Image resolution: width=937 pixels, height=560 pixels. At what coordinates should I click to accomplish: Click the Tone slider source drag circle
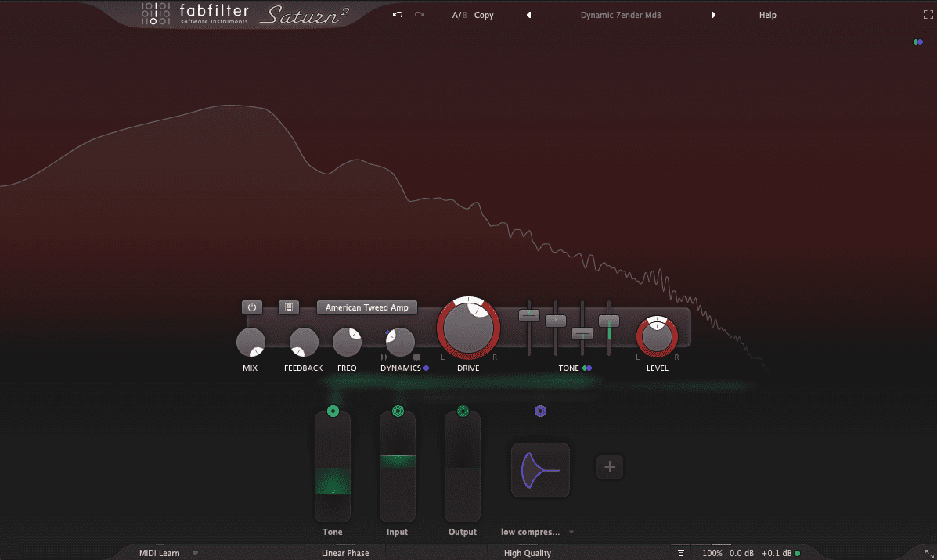(333, 411)
